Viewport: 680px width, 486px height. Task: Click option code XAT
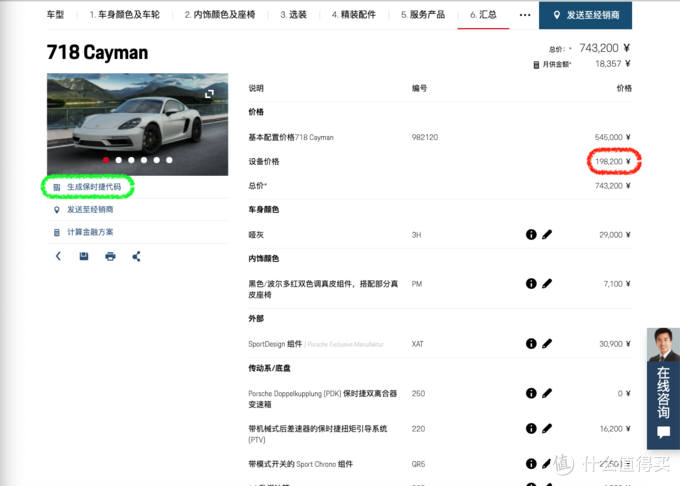click(x=417, y=344)
